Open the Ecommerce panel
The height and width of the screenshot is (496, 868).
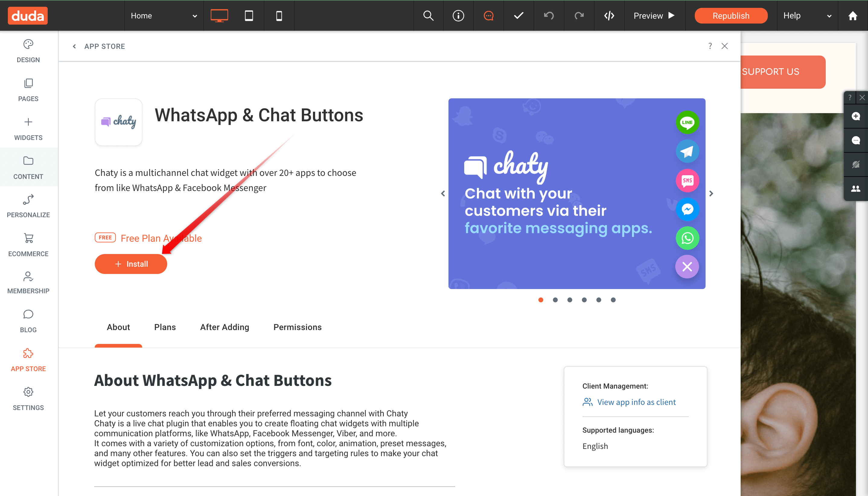coord(28,245)
